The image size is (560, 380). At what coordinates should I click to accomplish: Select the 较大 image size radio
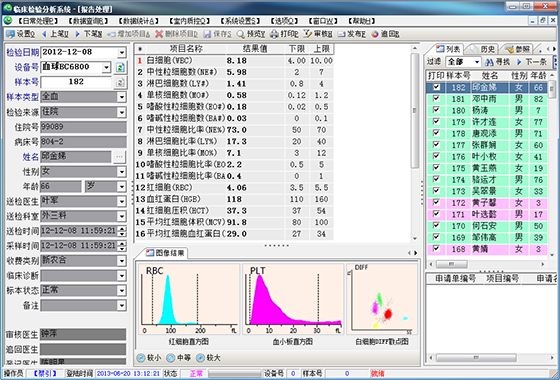(200, 358)
